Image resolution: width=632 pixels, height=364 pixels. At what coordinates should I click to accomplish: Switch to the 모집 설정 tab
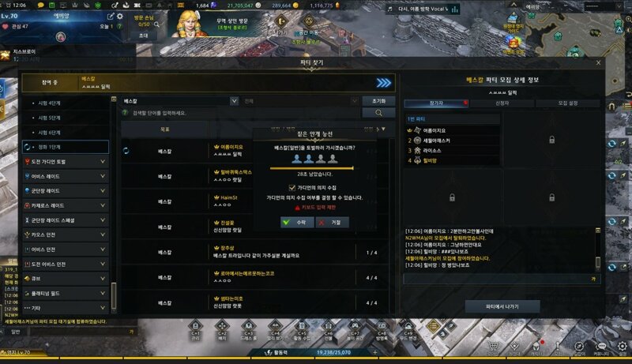tap(567, 103)
